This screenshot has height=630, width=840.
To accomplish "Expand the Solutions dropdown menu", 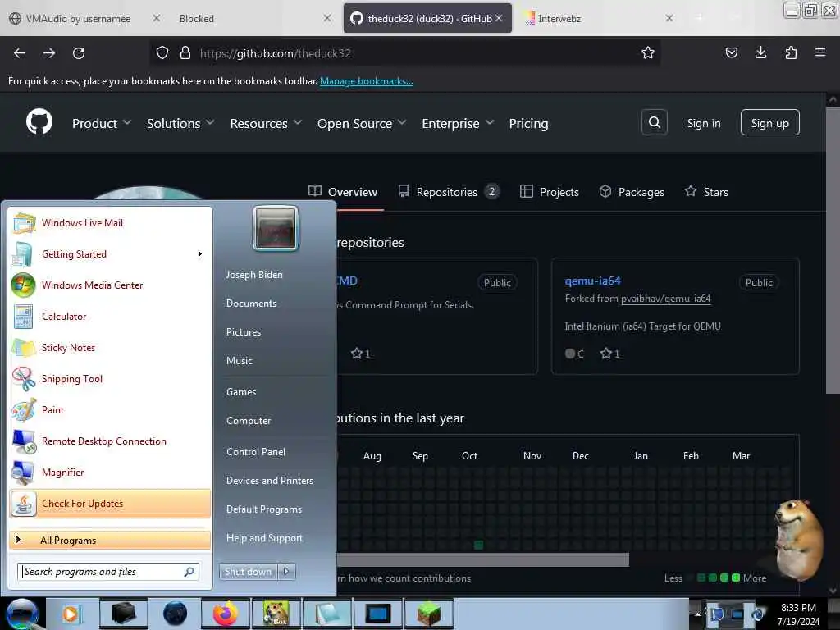I will point(180,123).
